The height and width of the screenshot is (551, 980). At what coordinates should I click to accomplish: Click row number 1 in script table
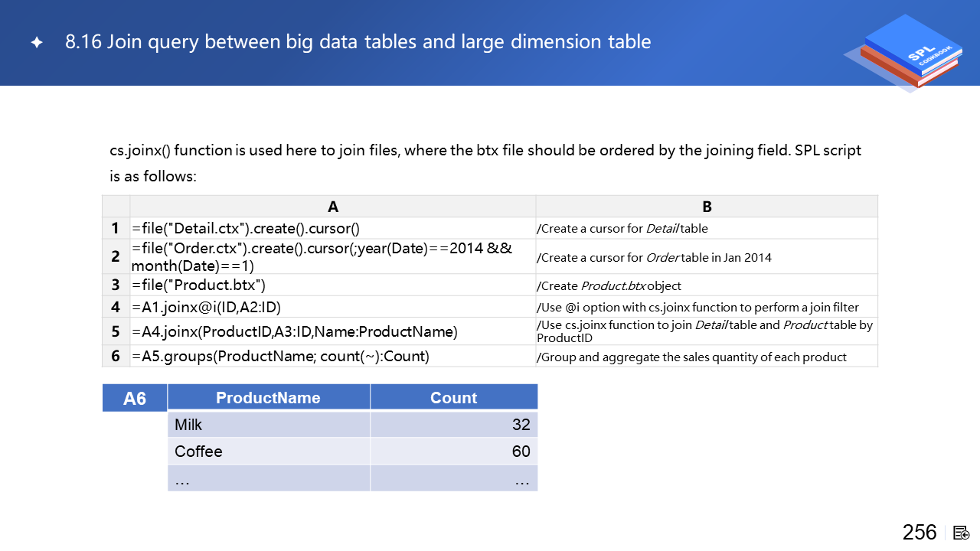pyautogui.click(x=116, y=228)
